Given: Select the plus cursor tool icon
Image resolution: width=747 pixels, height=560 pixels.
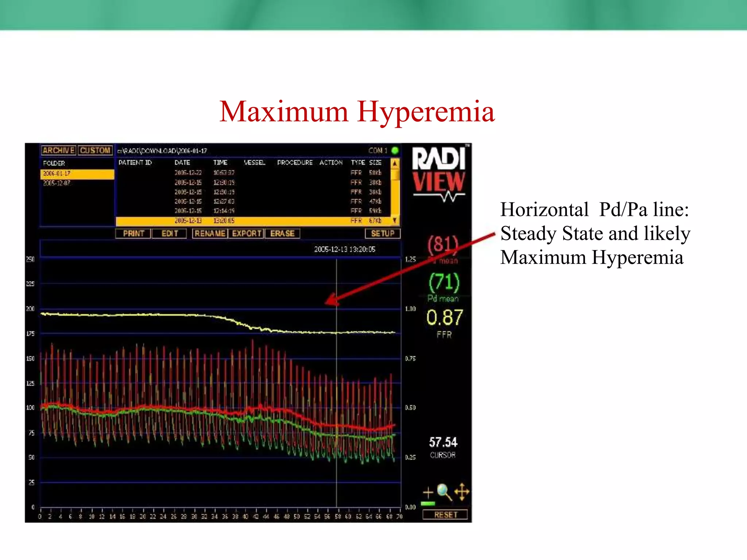Looking at the screenshot, I should coord(428,493).
